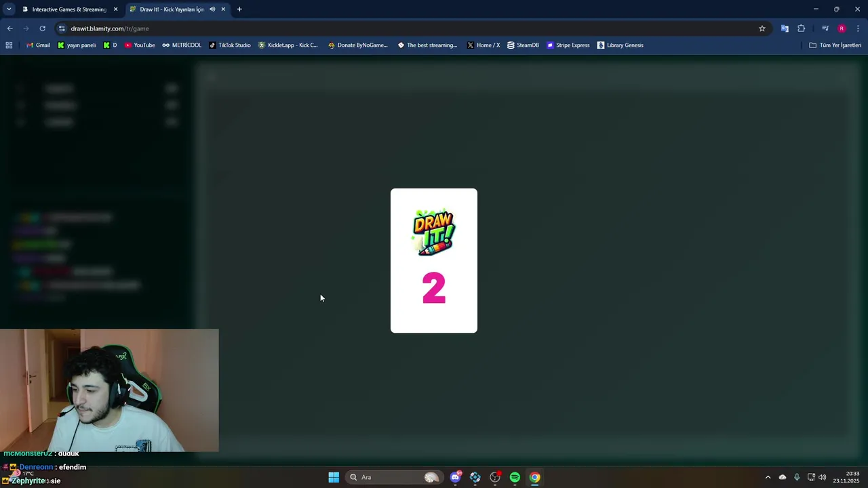Open the TikTok Studio bookmark

coord(230,45)
